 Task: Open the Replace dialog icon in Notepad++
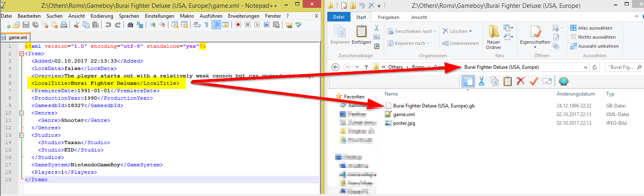pyautogui.click(x=140, y=25)
